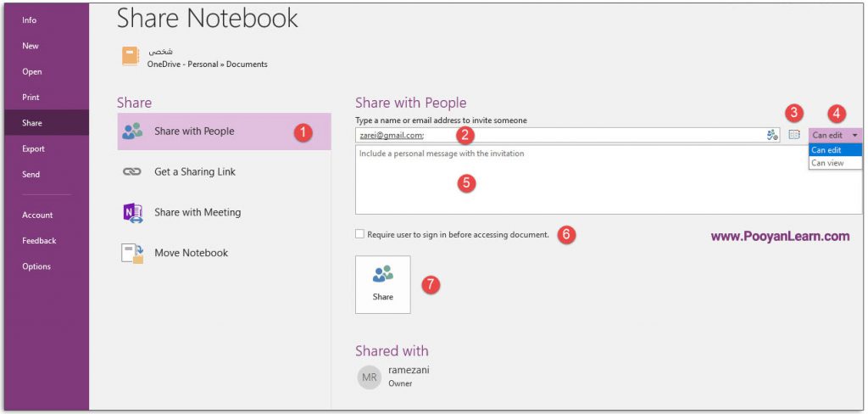This screenshot has width=868, height=414.
Task: Go to Open in the sidebar
Action: (x=31, y=71)
